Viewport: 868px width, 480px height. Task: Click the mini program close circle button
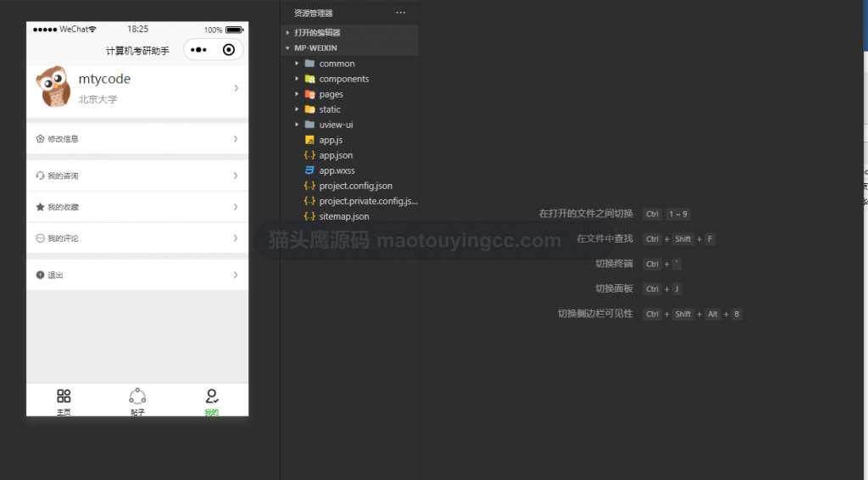(229, 50)
